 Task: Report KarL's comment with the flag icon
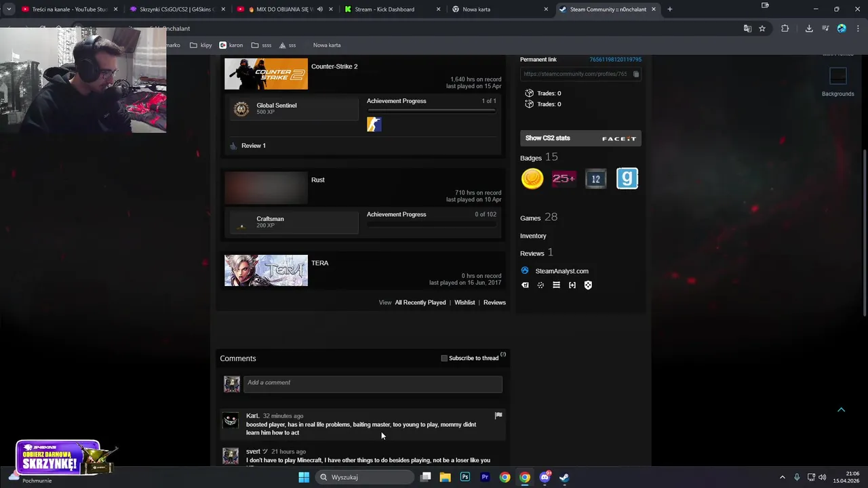click(x=498, y=415)
